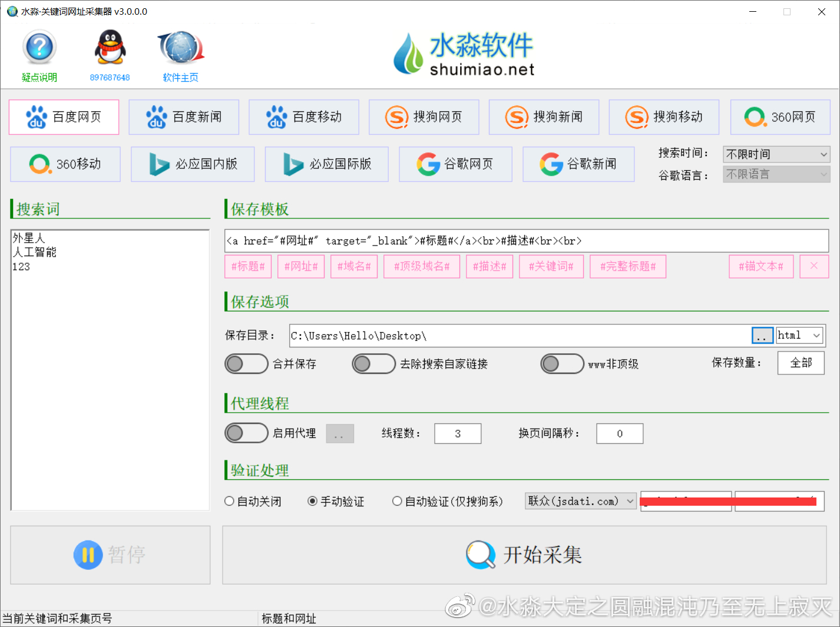Open the 搜索时间 dropdown 不限时间
The width and height of the screenshot is (840, 627).
(776, 154)
